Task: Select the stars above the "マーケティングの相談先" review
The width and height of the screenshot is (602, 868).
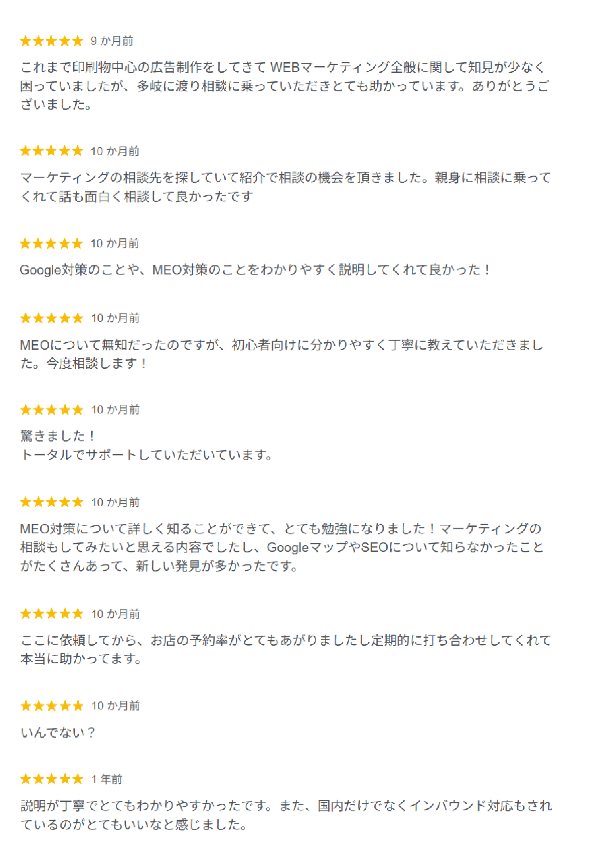Action: pyautogui.click(x=51, y=151)
